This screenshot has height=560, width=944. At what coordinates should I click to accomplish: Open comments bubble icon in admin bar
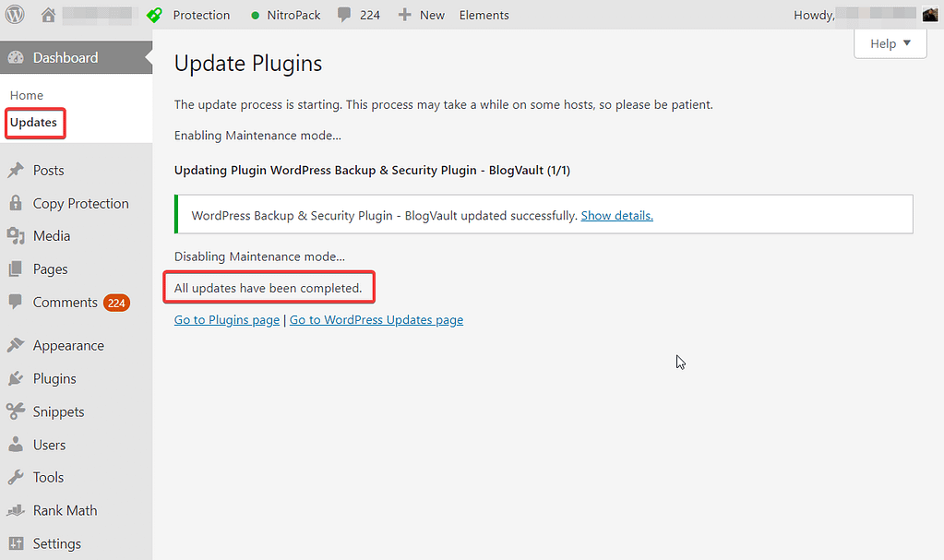344,15
